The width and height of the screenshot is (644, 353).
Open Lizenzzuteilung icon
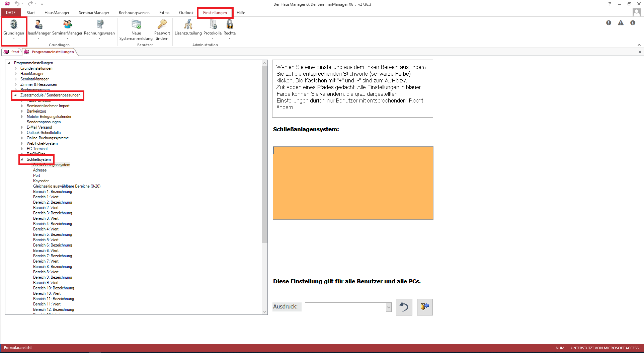(188, 25)
